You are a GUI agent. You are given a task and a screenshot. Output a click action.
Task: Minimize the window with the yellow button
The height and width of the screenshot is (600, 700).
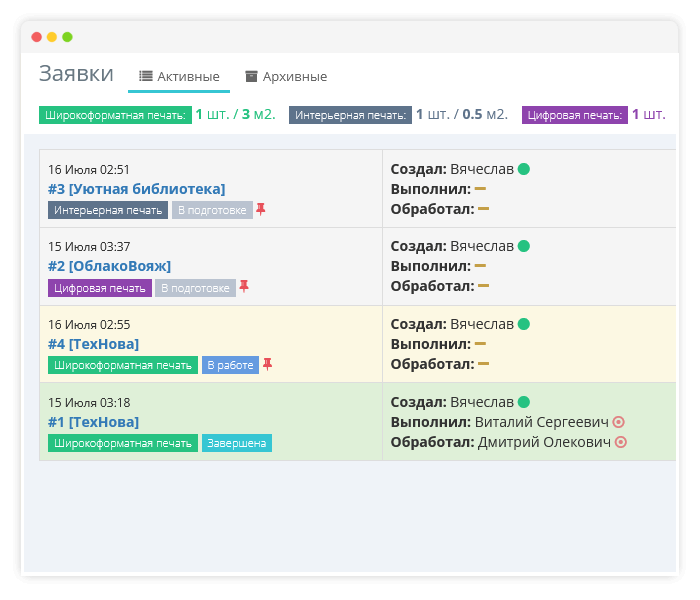52,37
